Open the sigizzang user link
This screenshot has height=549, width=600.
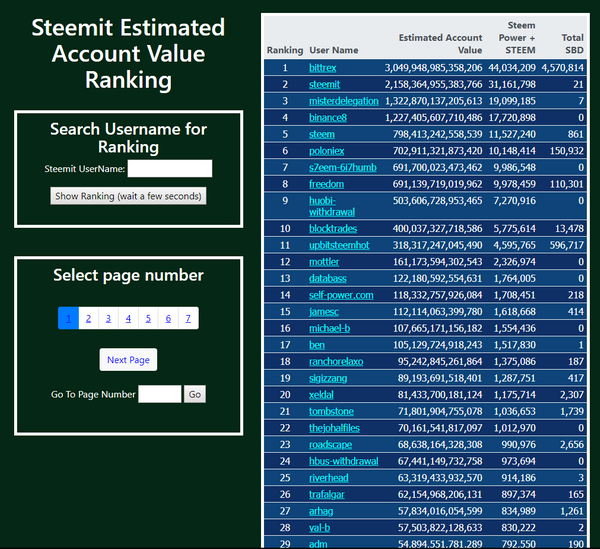(328, 378)
